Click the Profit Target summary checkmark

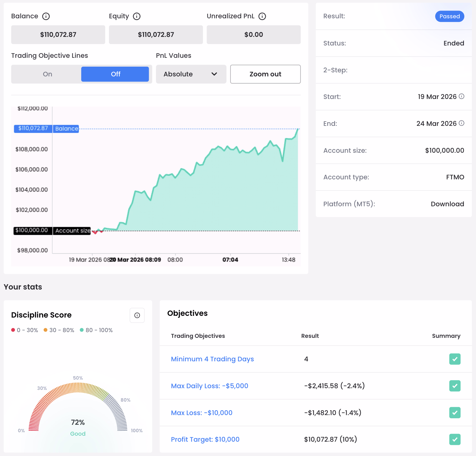pyautogui.click(x=455, y=439)
